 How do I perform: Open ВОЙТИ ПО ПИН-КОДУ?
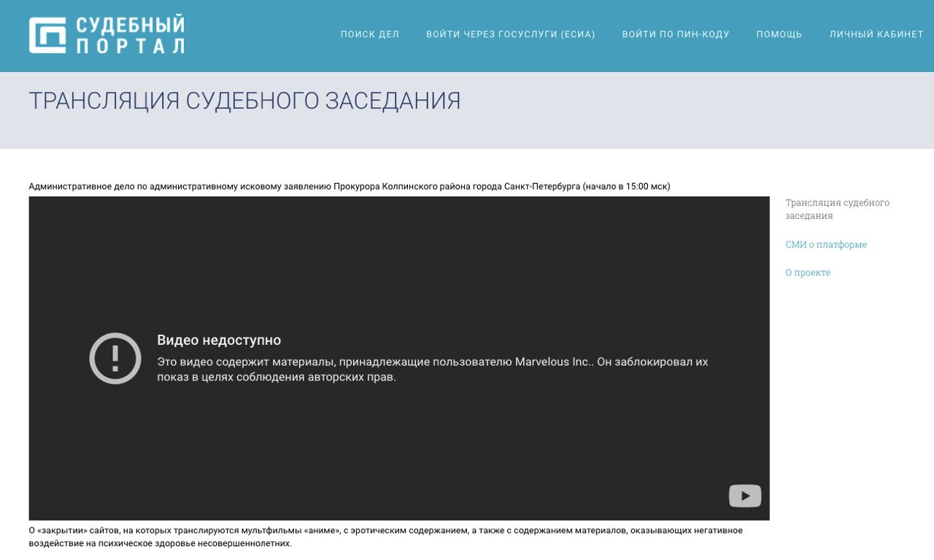click(676, 34)
